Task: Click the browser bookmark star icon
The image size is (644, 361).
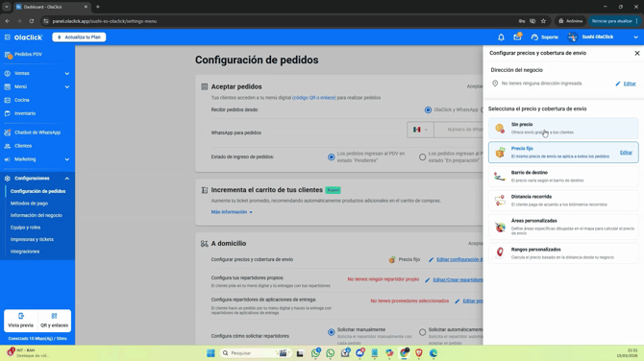Action: coord(543,21)
